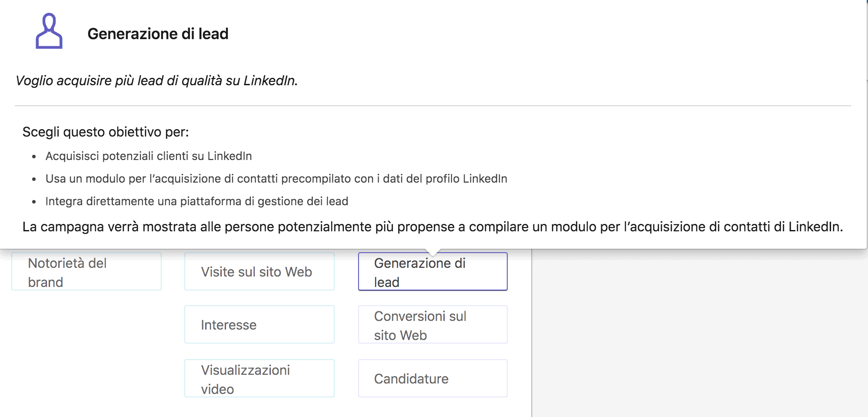Click 'Acquisisci potenziali clienti su LinkedIn' bullet

point(149,156)
